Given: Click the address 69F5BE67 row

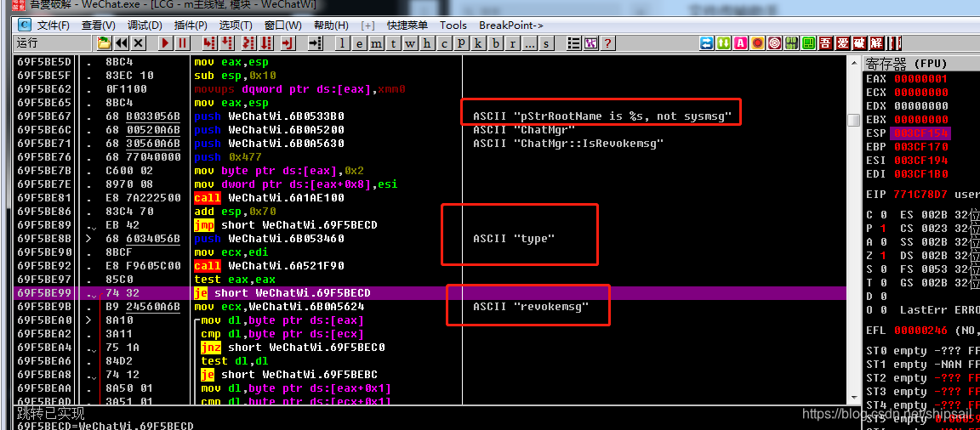Looking at the screenshot, I should (x=430, y=116).
